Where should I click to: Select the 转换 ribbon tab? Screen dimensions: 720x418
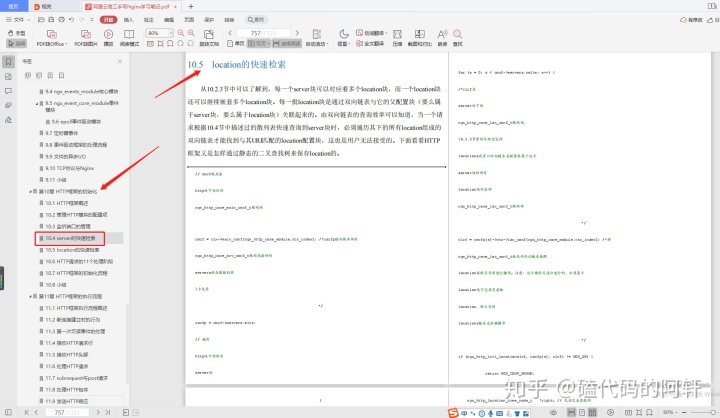(229, 20)
